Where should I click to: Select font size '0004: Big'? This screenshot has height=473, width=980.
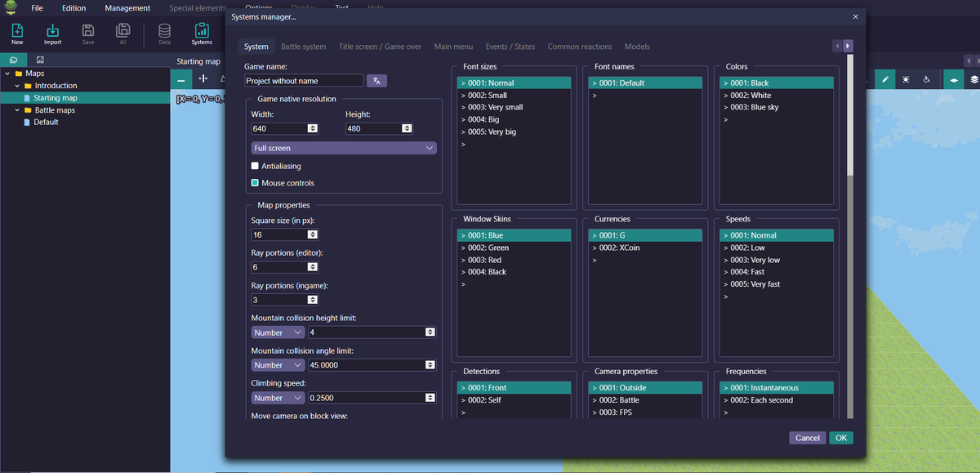click(x=514, y=119)
